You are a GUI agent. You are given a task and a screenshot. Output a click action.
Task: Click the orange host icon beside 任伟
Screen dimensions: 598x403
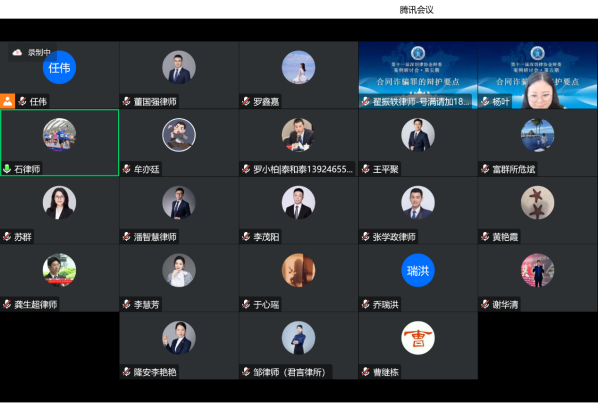click(7, 101)
